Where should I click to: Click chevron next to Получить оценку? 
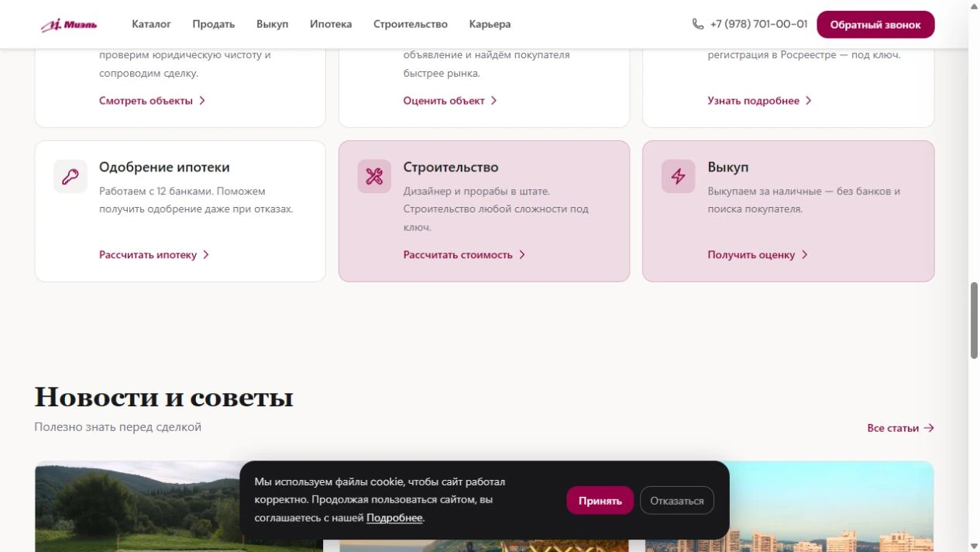tap(805, 255)
